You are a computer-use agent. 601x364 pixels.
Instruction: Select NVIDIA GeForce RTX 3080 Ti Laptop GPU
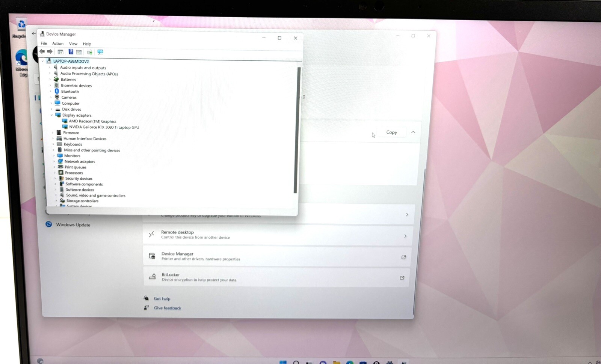click(104, 127)
